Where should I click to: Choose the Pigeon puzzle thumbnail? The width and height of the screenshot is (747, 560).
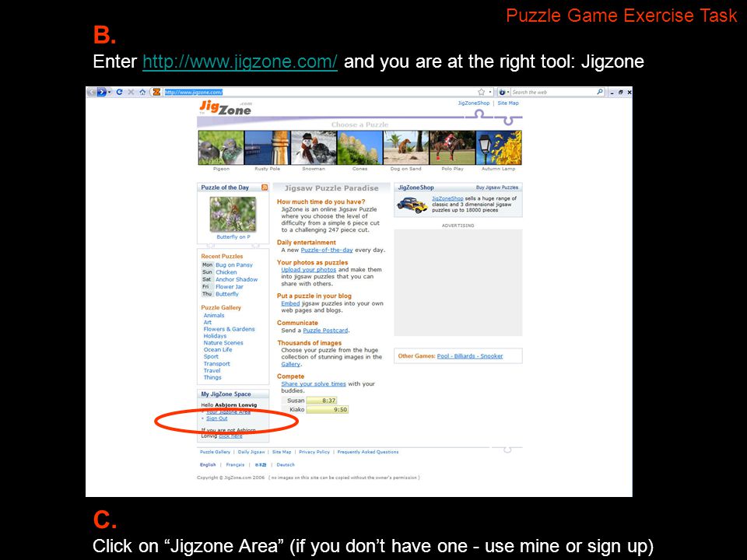click(x=221, y=148)
